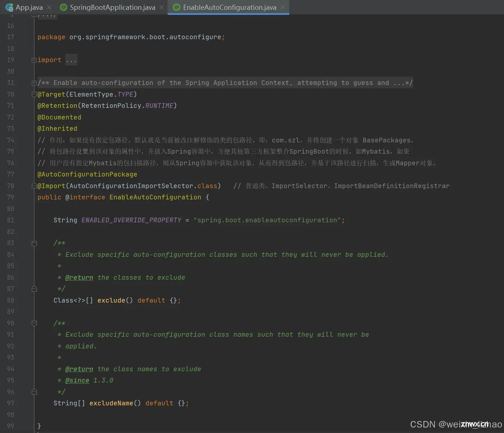The height and width of the screenshot is (433, 504).
Task: Click line number 88 in the gutter
Action: [11, 300]
